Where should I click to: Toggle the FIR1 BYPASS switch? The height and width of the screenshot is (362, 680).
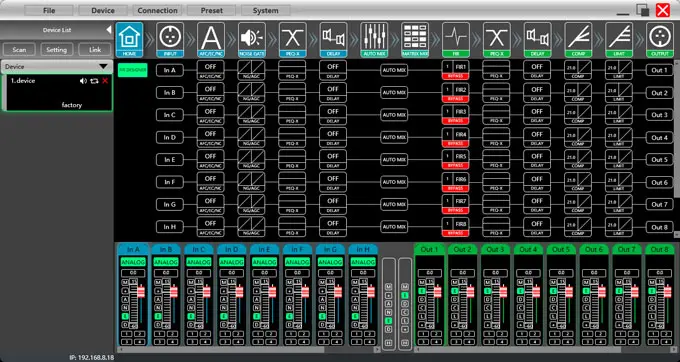(x=455, y=77)
